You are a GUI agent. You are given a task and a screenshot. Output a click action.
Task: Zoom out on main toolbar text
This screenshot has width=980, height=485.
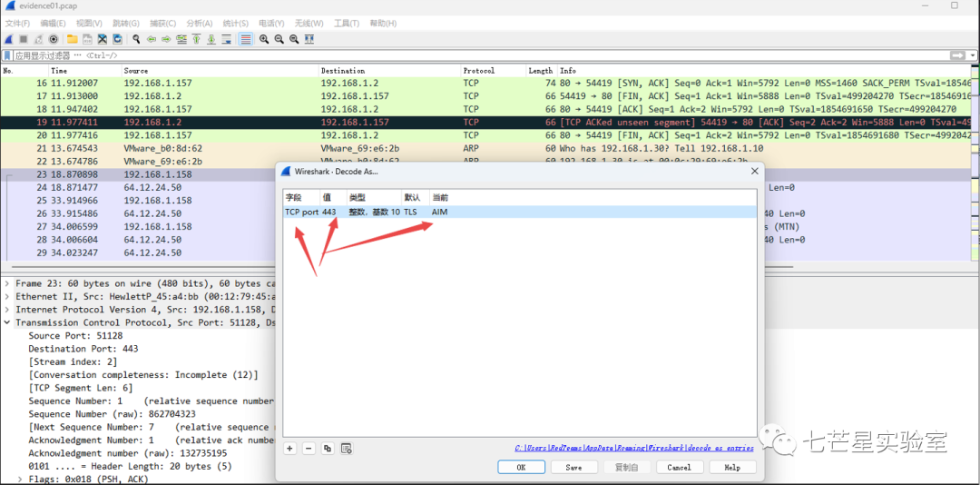tap(279, 39)
